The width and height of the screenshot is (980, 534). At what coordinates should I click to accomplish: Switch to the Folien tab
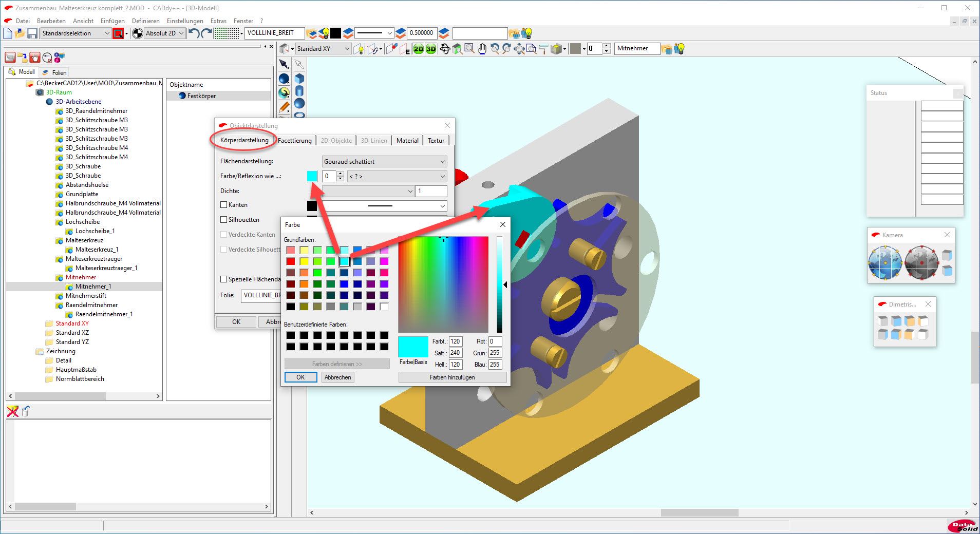tap(55, 72)
